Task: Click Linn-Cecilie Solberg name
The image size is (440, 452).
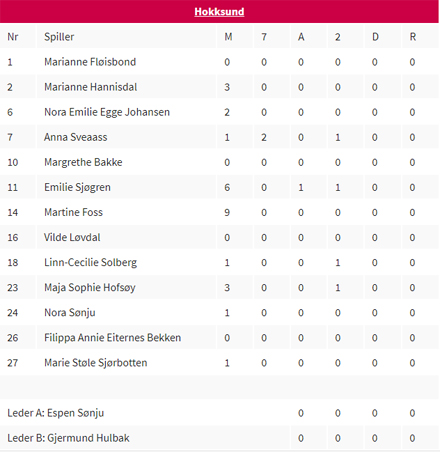Action: (x=90, y=263)
